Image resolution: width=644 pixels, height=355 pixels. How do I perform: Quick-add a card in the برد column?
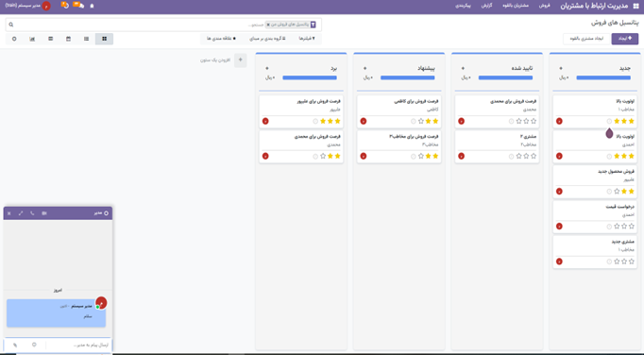tap(267, 68)
